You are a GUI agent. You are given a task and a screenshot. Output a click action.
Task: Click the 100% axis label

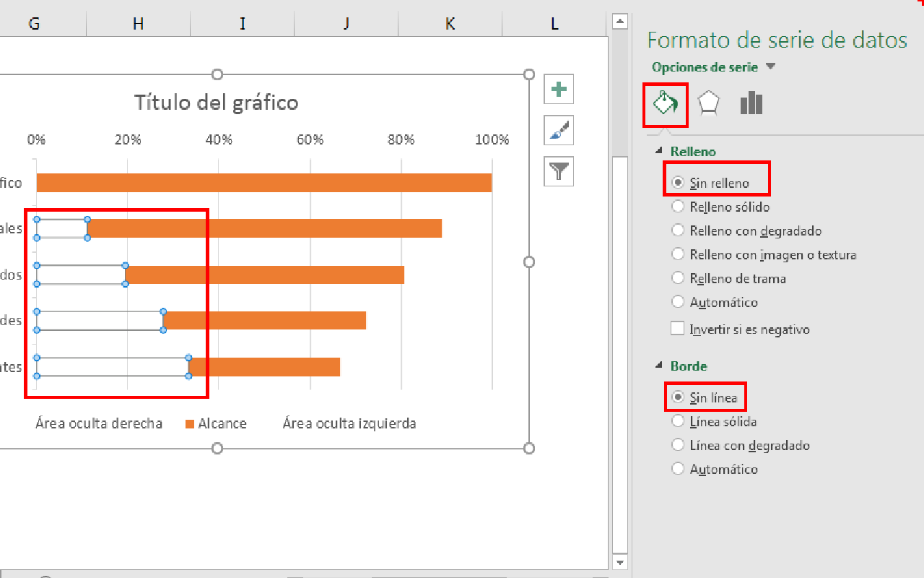(492, 139)
